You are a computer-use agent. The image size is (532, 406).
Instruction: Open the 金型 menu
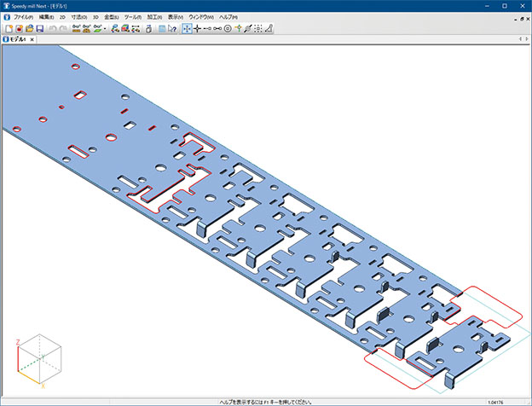[x=111, y=17]
